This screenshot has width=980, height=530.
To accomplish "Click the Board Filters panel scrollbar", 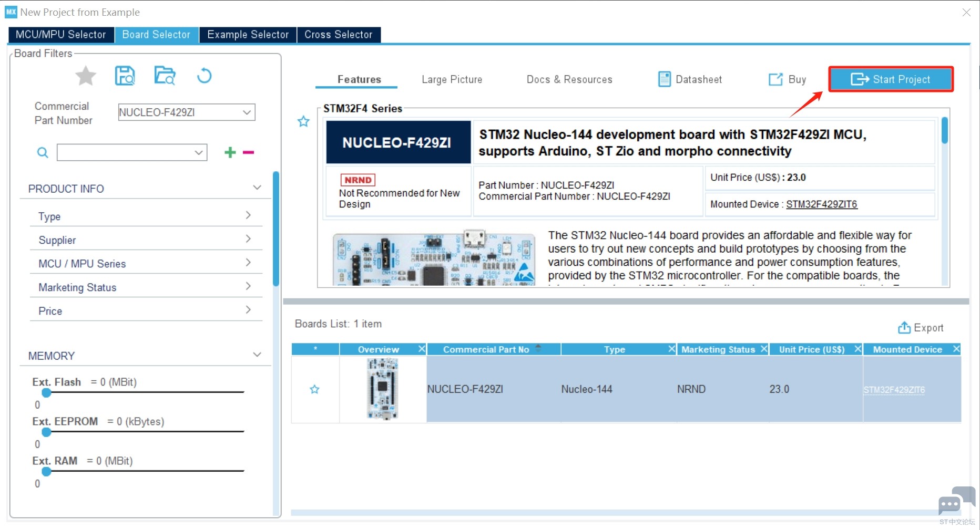I will (275, 229).
